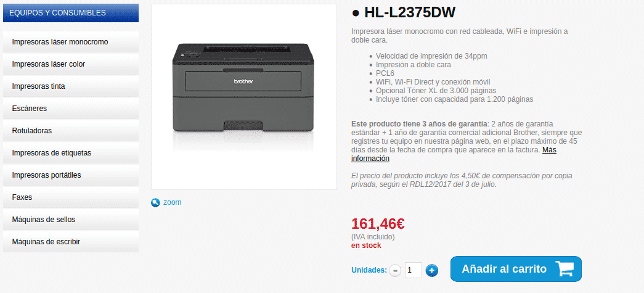
Task: Open Máquinas de sellos category
Action: click(71, 220)
